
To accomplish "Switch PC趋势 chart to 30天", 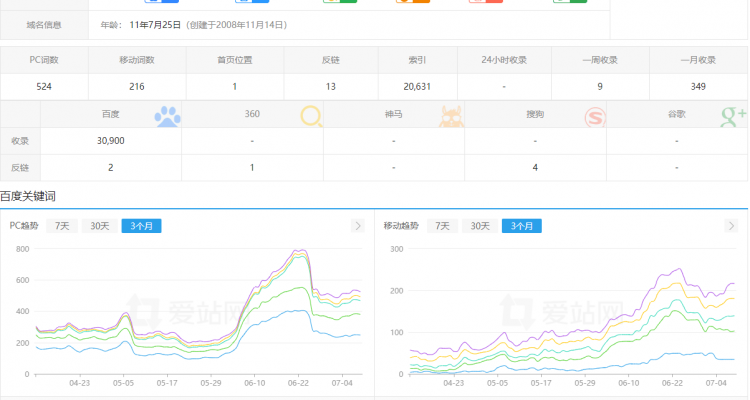I will tap(98, 226).
